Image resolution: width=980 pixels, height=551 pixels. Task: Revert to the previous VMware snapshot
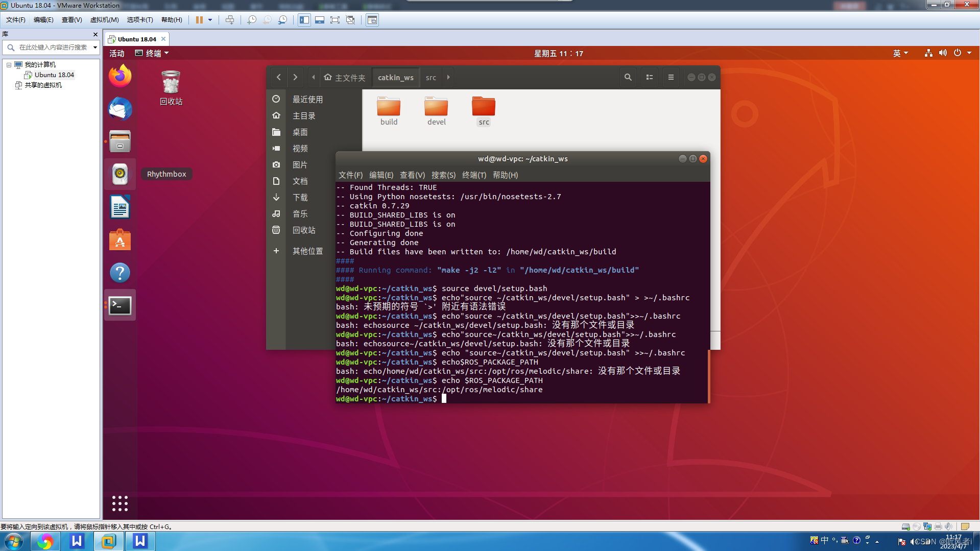pos(267,20)
